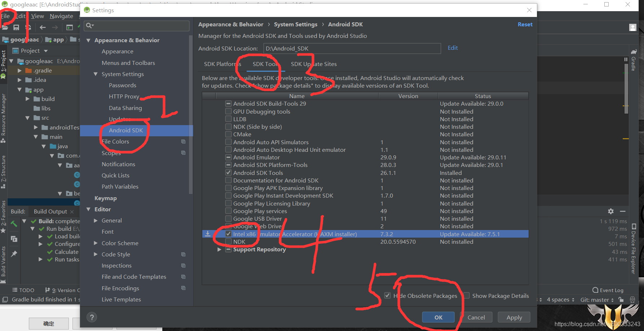Click the settings tree vertical scrollbar
The height and width of the screenshot is (331, 644).
[x=191, y=115]
